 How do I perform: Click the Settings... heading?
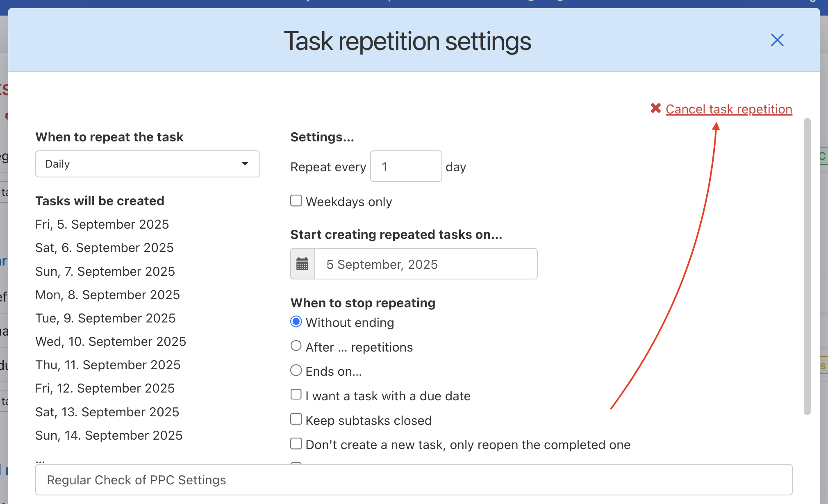(322, 137)
